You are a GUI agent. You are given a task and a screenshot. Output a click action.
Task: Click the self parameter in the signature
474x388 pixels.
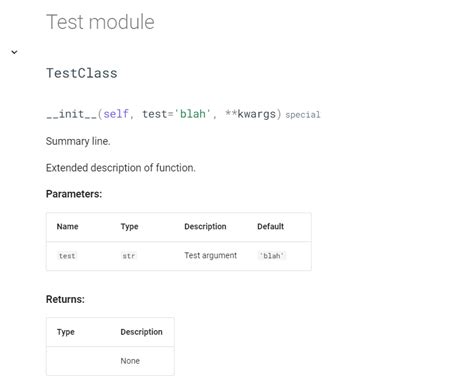pyautogui.click(x=116, y=114)
